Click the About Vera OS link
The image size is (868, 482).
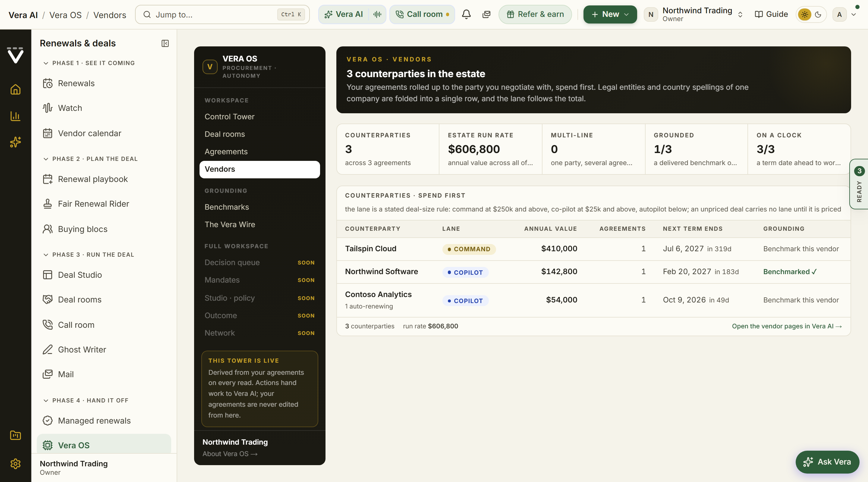coord(230,454)
